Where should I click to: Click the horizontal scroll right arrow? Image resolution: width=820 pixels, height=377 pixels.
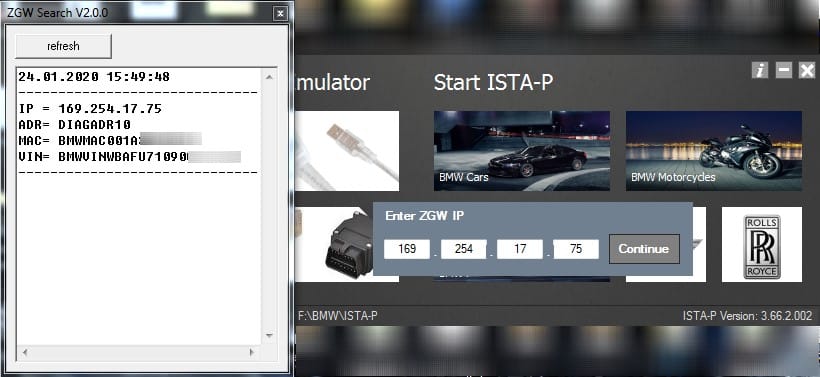pyautogui.click(x=252, y=352)
